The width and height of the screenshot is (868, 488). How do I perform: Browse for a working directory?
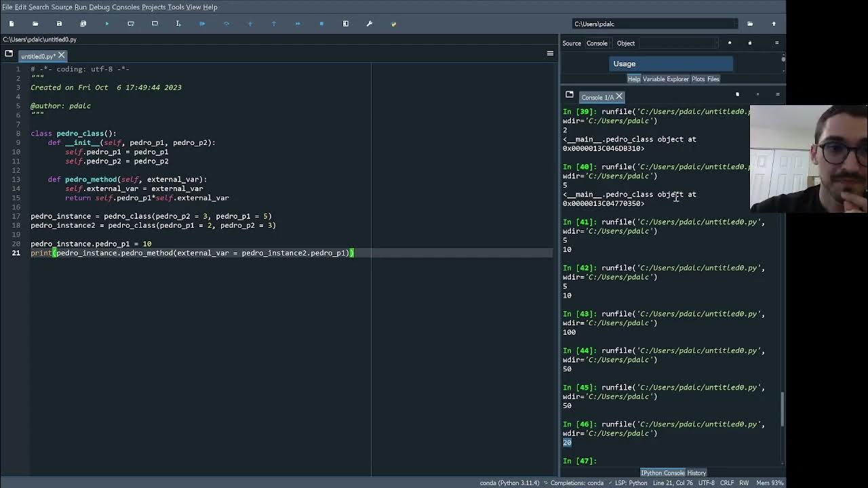[750, 24]
